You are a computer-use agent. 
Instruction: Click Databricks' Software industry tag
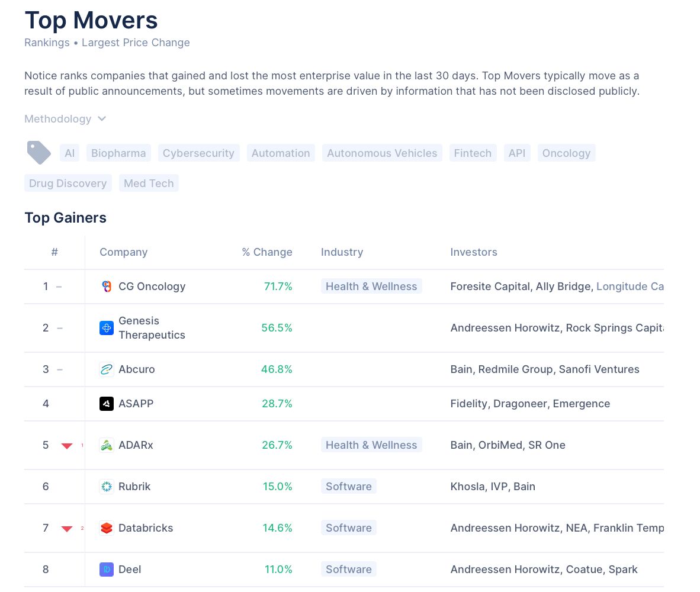(349, 528)
